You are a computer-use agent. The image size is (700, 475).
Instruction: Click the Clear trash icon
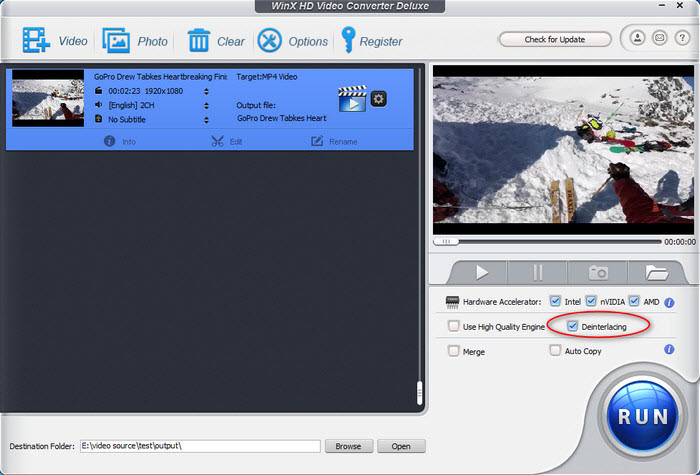(x=199, y=41)
